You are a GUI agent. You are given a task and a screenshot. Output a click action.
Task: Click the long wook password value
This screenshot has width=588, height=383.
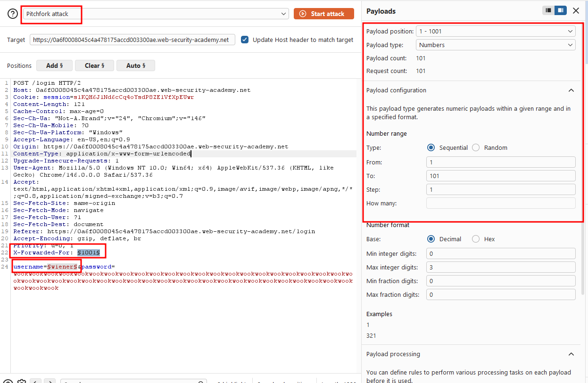point(183,281)
